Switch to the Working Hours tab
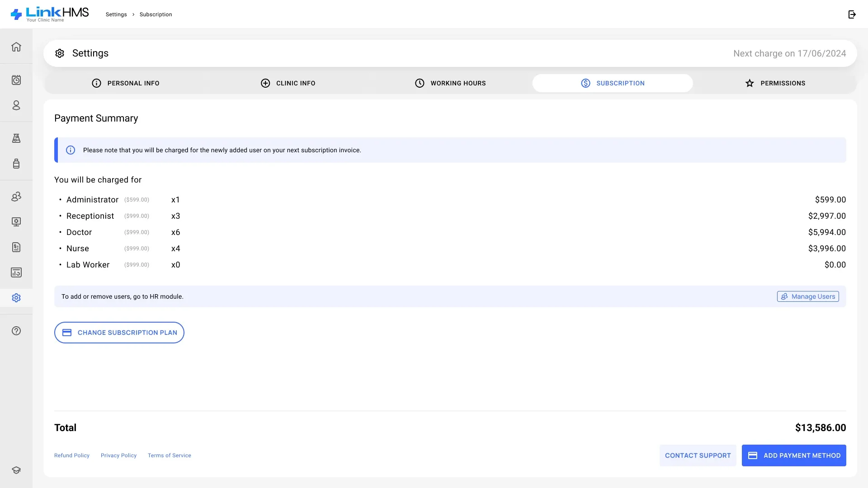Screen dimensions: 868x488 pyautogui.click(x=450, y=83)
